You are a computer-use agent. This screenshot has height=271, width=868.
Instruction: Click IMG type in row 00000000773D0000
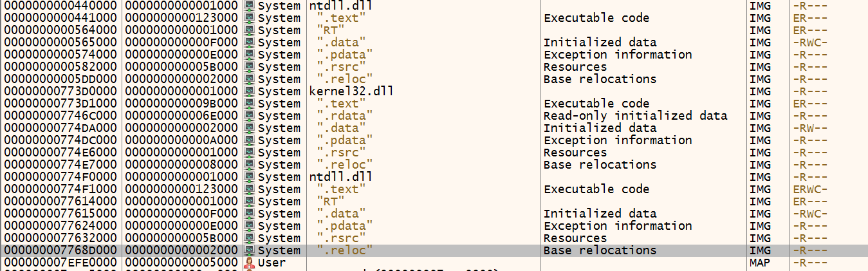[x=760, y=91]
